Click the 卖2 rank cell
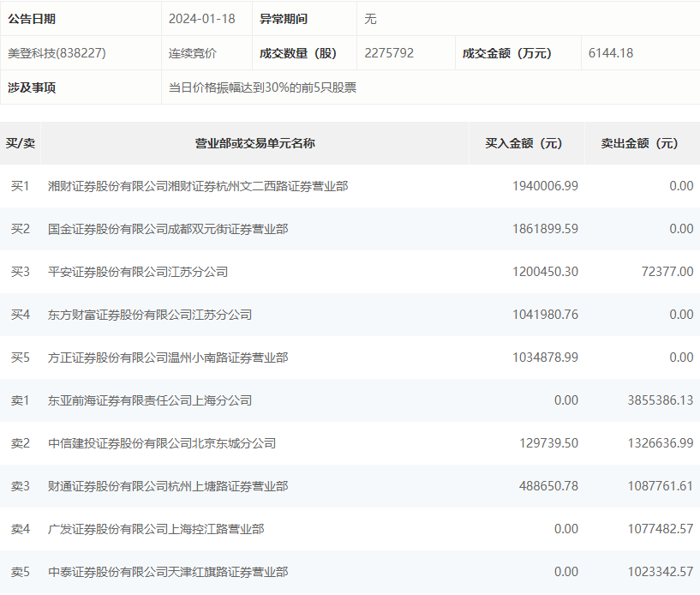Screen dimensions: 700x595 pyautogui.click(x=20, y=443)
